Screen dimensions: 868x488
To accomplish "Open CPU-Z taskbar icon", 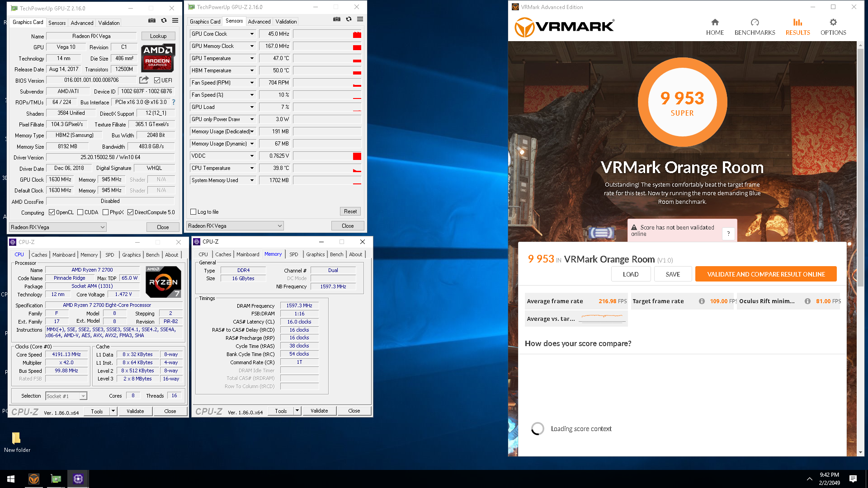I will click(x=78, y=479).
